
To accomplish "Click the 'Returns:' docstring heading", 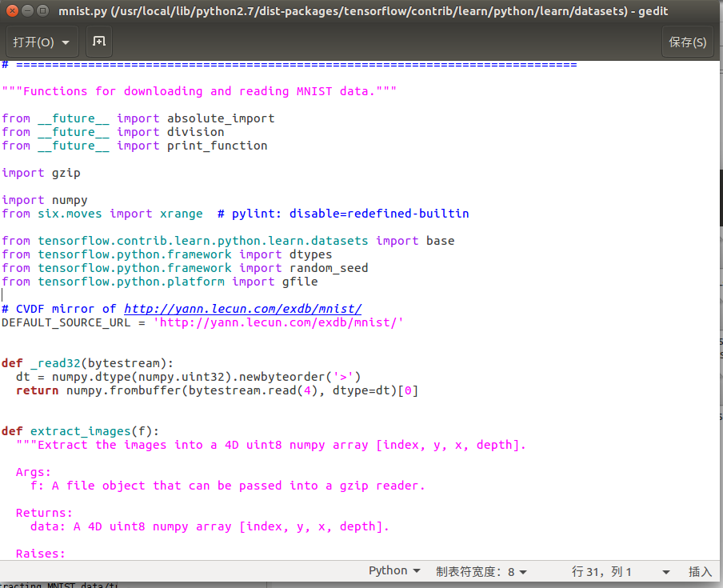I will [x=44, y=513].
